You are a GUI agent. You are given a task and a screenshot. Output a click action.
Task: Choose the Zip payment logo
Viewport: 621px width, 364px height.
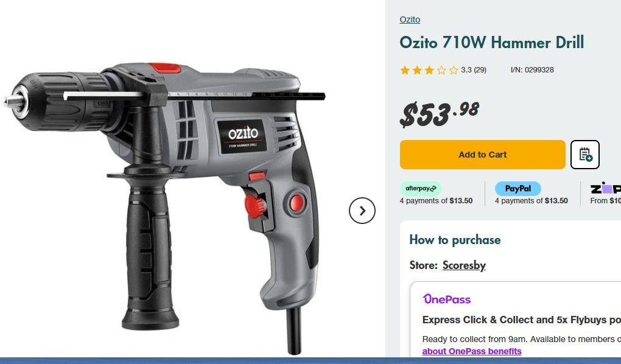click(x=606, y=189)
